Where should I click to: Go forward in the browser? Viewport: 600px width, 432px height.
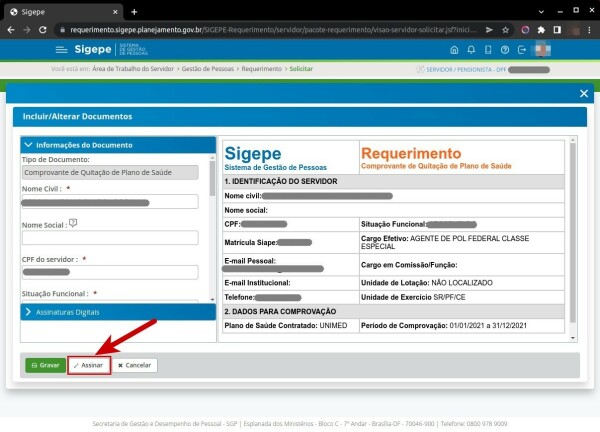(27, 30)
